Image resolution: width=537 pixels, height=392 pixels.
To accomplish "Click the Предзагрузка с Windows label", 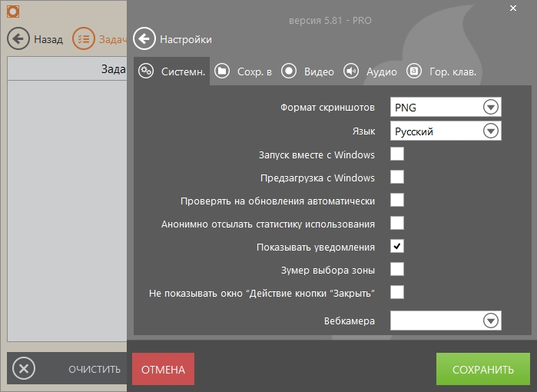I will pos(317,178).
